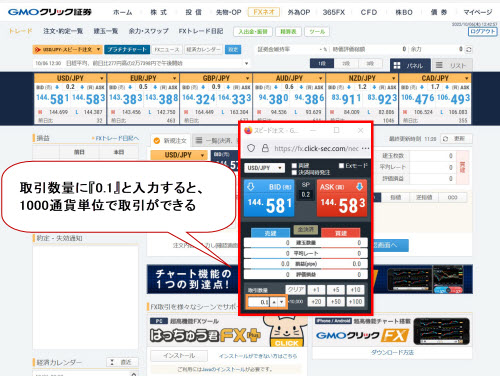500x376 pixels.
Task: Open USD/JPY dropdown in new order form
Action: (x=179, y=155)
